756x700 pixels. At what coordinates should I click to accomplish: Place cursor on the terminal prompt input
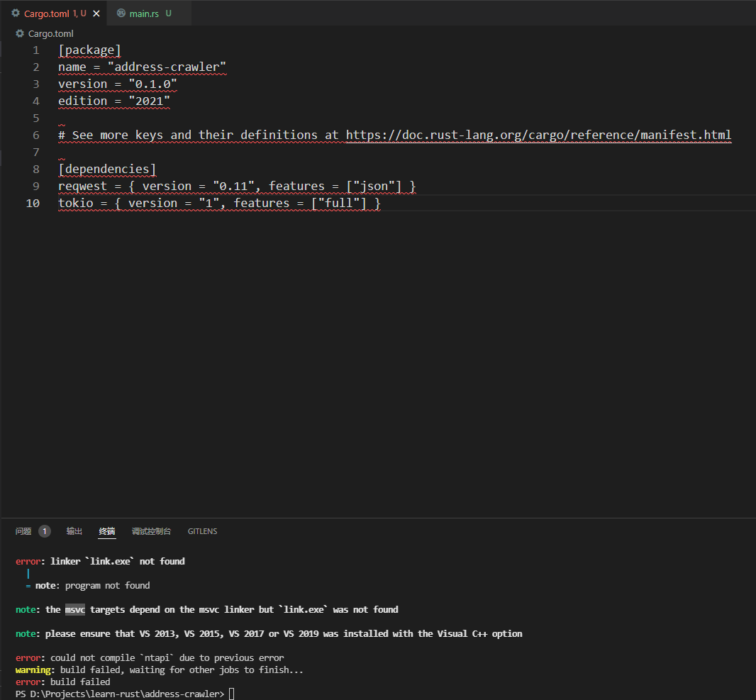[231, 694]
